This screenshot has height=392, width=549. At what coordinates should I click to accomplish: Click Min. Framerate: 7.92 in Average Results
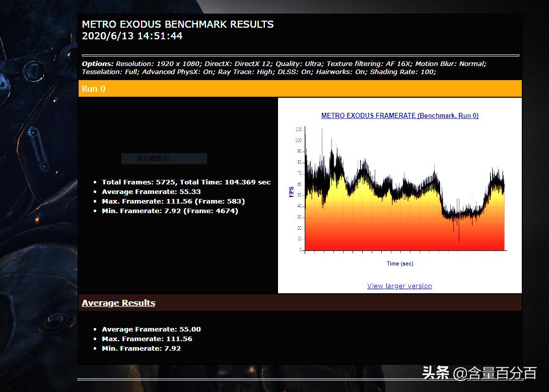click(142, 349)
